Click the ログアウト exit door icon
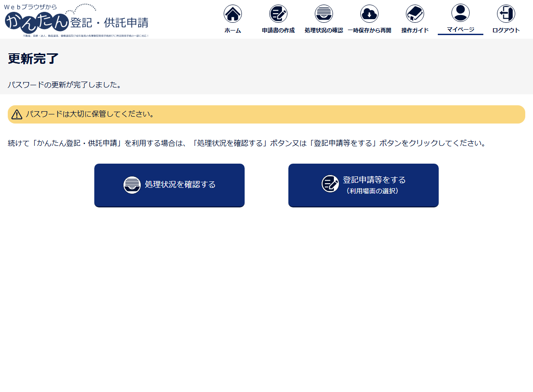The height and width of the screenshot is (392, 533). (506, 14)
